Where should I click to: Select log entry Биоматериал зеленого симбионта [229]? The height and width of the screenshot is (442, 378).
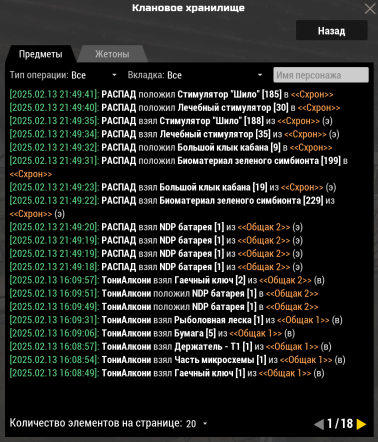click(x=172, y=207)
